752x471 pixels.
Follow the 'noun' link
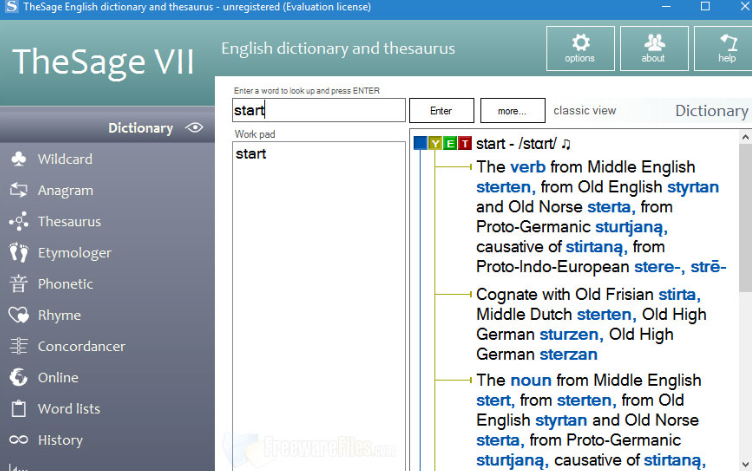(531, 380)
